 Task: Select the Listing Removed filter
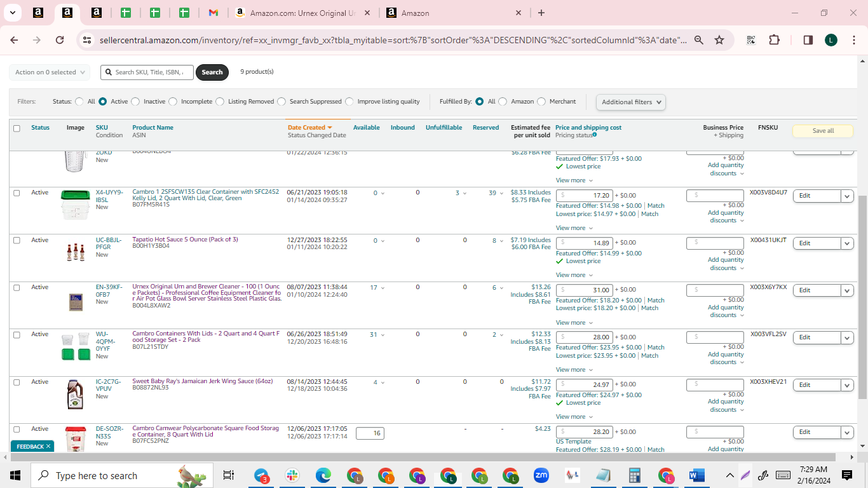click(x=220, y=102)
